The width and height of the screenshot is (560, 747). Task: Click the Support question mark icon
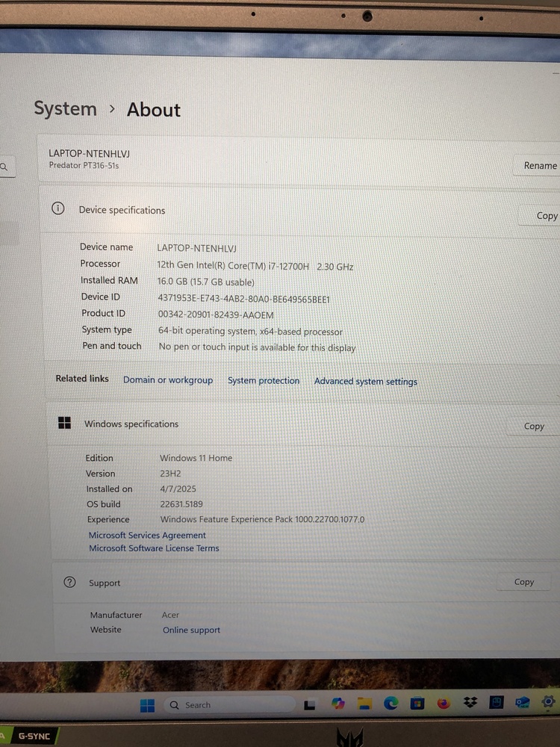[x=69, y=582]
